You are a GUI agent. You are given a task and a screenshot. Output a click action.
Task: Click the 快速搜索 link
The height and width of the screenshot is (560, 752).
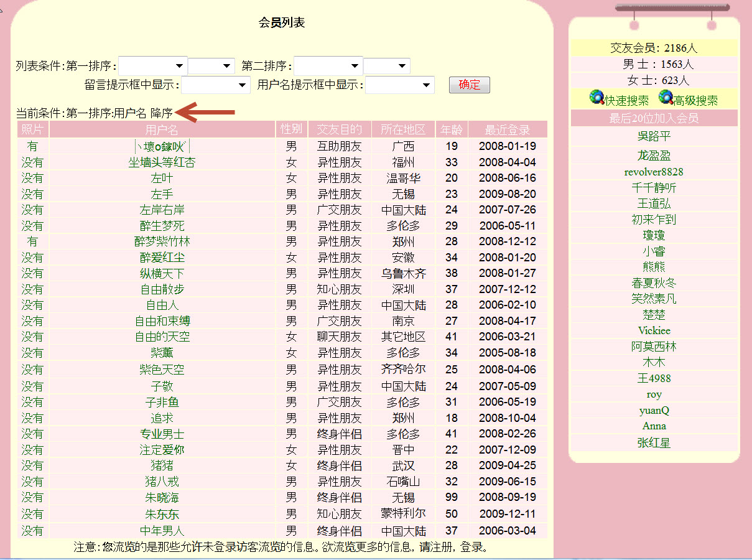pyautogui.click(x=626, y=101)
